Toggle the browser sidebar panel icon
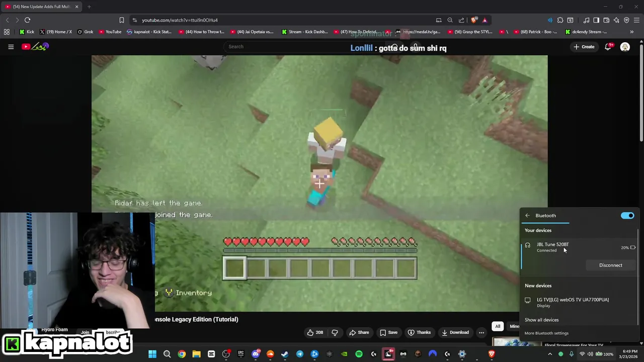Viewport: 644px width, 362px height. [x=596, y=20]
